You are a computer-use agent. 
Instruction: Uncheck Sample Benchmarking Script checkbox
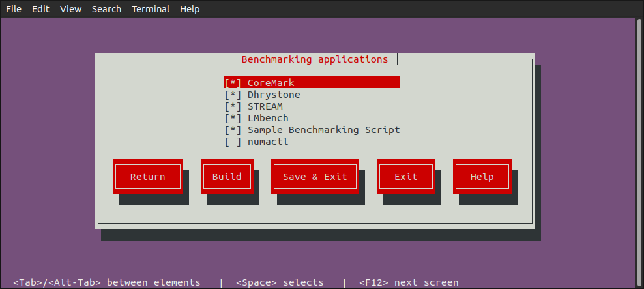pos(233,130)
